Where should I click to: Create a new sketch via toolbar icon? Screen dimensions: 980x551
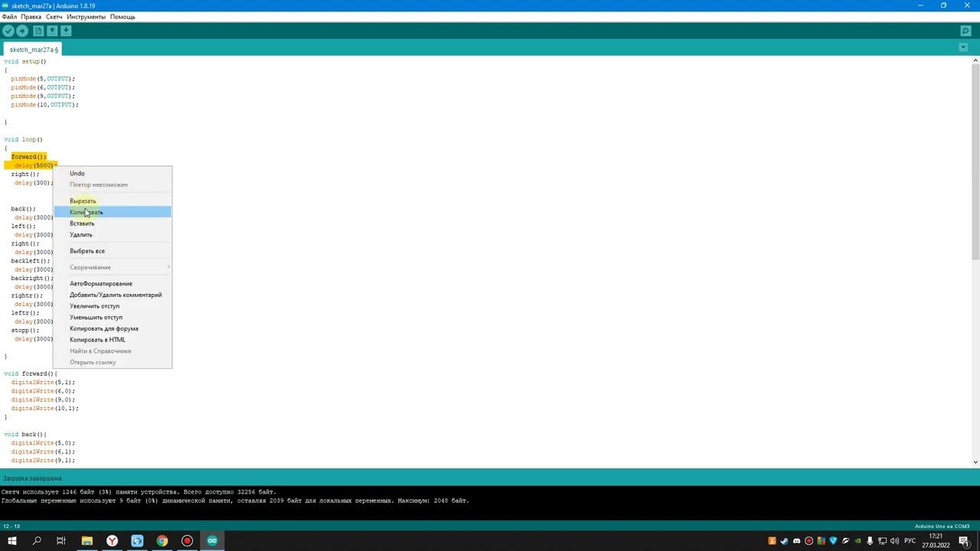click(38, 31)
